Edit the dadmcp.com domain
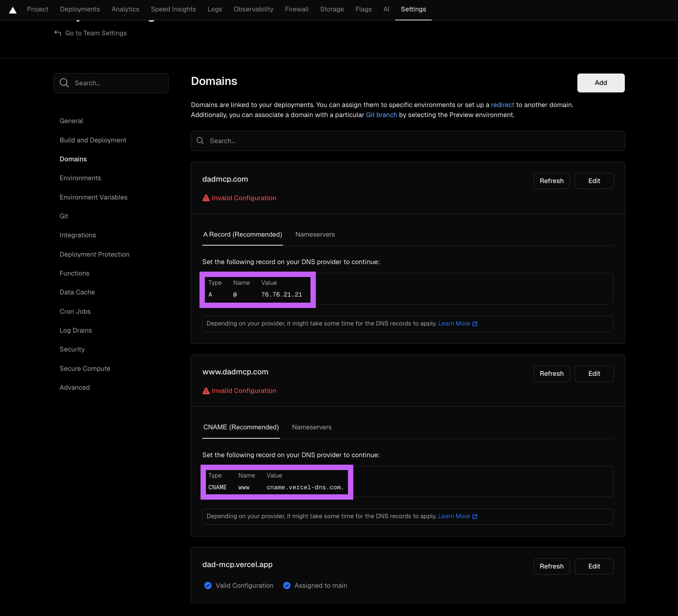 594,181
